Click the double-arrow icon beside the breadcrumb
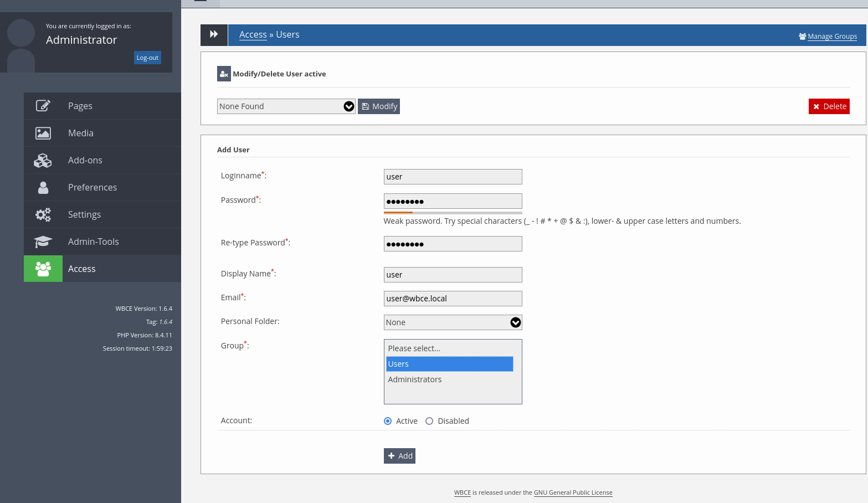Image resolution: width=868 pixels, height=503 pixels. (214, 34)
